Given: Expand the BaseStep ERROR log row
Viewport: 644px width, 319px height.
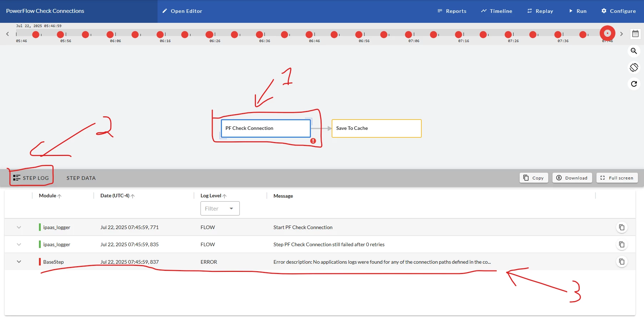Looking at the screenshot, I should point(19,262).
